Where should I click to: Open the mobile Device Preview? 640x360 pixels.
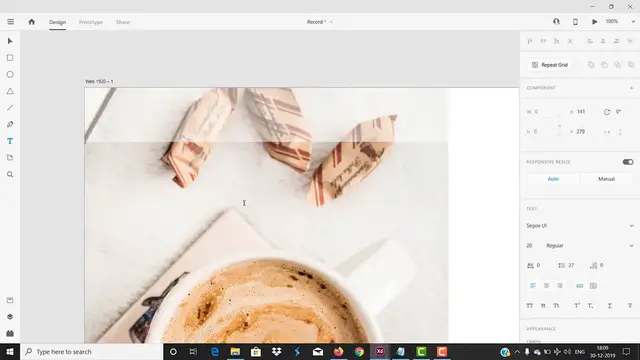click(x=575, y=22)
